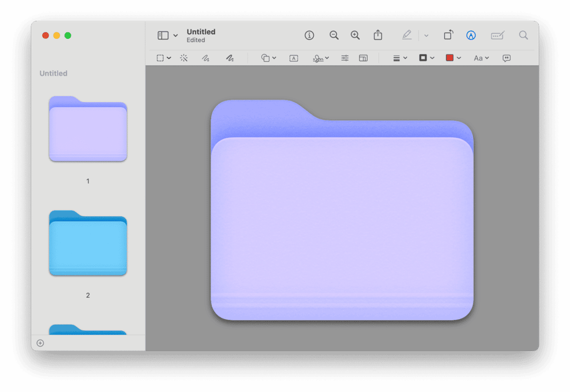Hide the Markup toolbar
The width and height of the screenshot is (570, 392).
click(471, 35)
